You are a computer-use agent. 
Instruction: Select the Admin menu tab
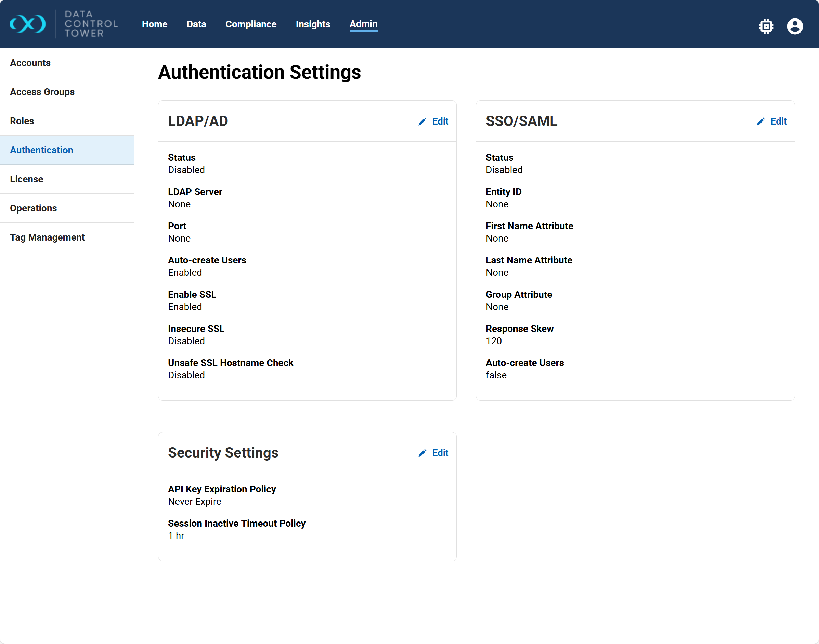click(363, 24)
